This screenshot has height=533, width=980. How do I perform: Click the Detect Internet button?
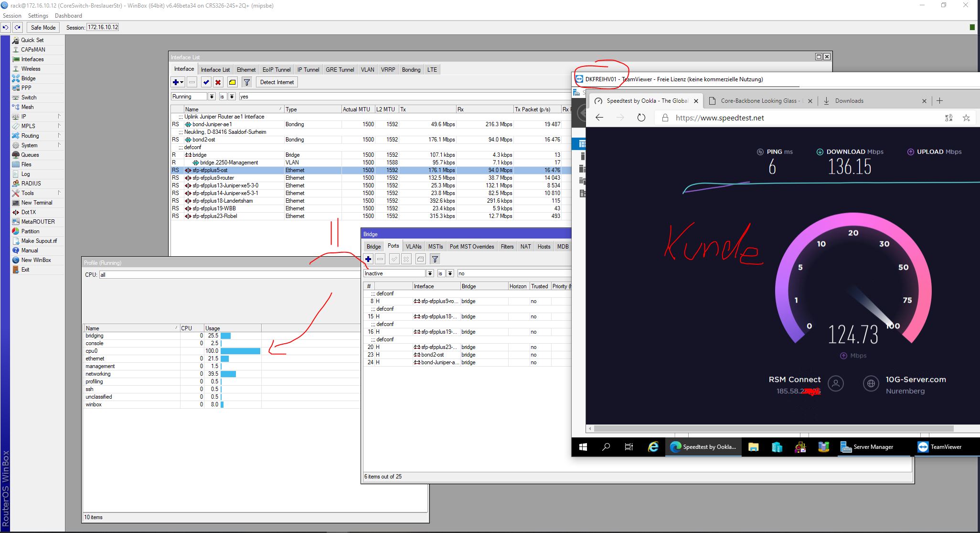[x=277, y=82]
